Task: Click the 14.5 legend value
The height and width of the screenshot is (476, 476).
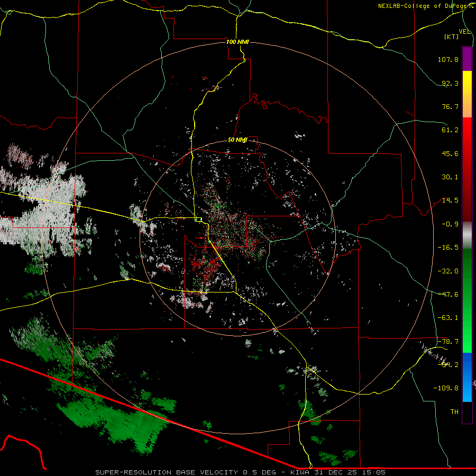Action: 450,200
